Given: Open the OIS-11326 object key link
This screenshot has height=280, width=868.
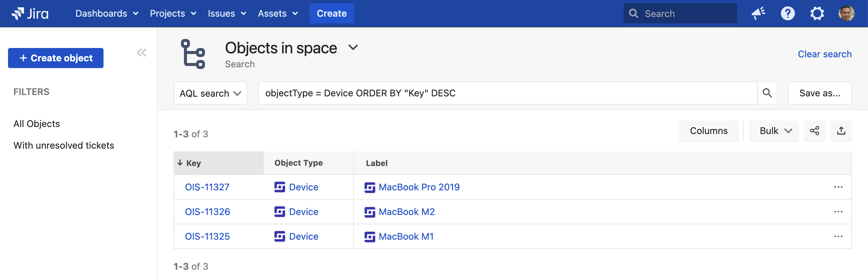Looking at the screenshot, I should click(x=207, y=212).
